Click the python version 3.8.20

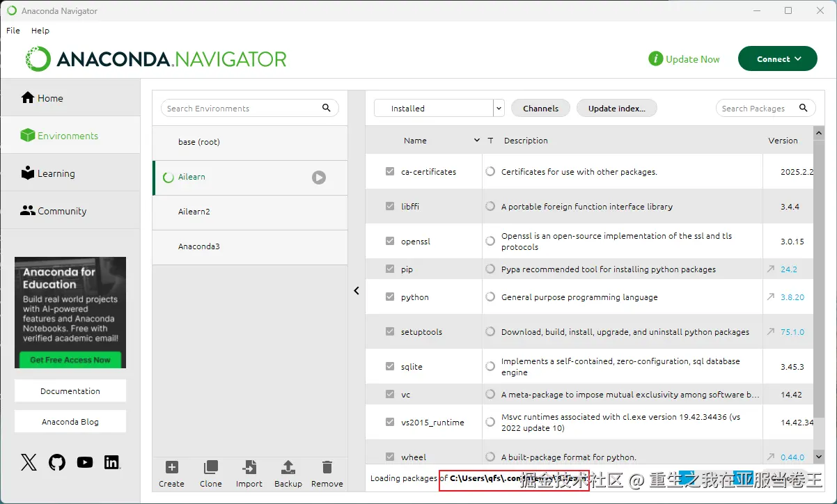[x=792, y=297]
